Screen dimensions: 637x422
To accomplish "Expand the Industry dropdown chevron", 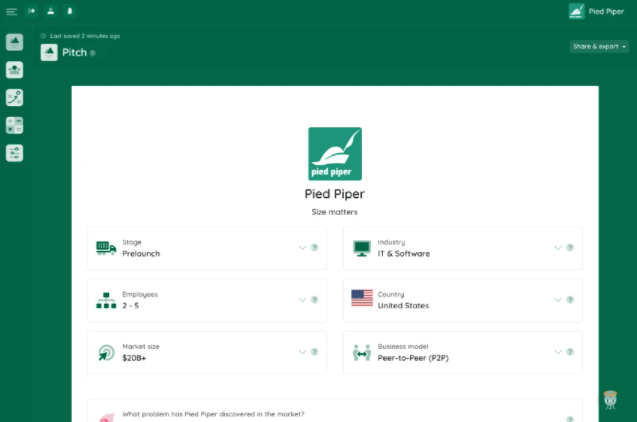I will click(x=558, y=247).
